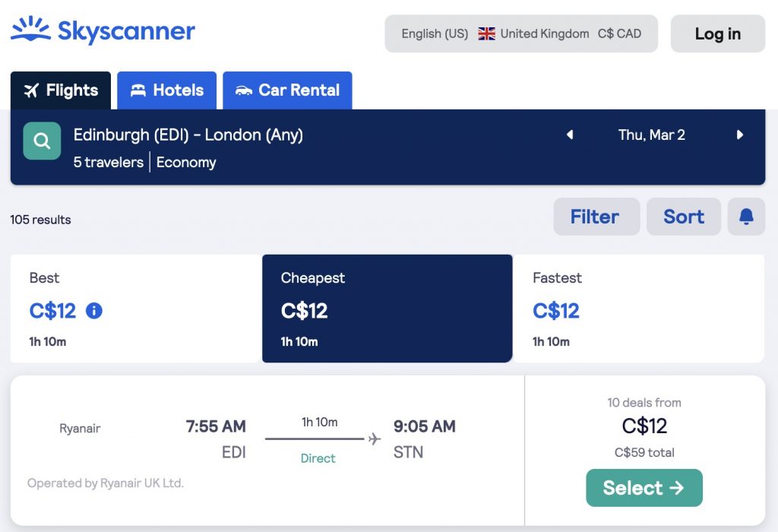Screen dimensions: 778x532
Task: Click the Skyscanner sunburst logo
Action: click(x=30, y=29)
